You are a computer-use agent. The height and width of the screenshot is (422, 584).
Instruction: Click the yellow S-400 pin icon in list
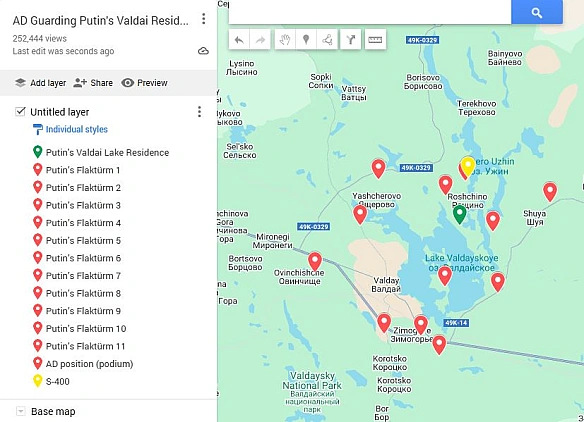pyautogui.click(x=37, y=381)
